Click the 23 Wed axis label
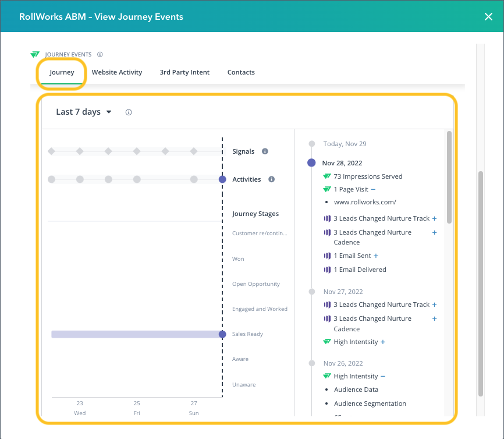This screenshot has height=439, width=504. click(x=80, y=408)
